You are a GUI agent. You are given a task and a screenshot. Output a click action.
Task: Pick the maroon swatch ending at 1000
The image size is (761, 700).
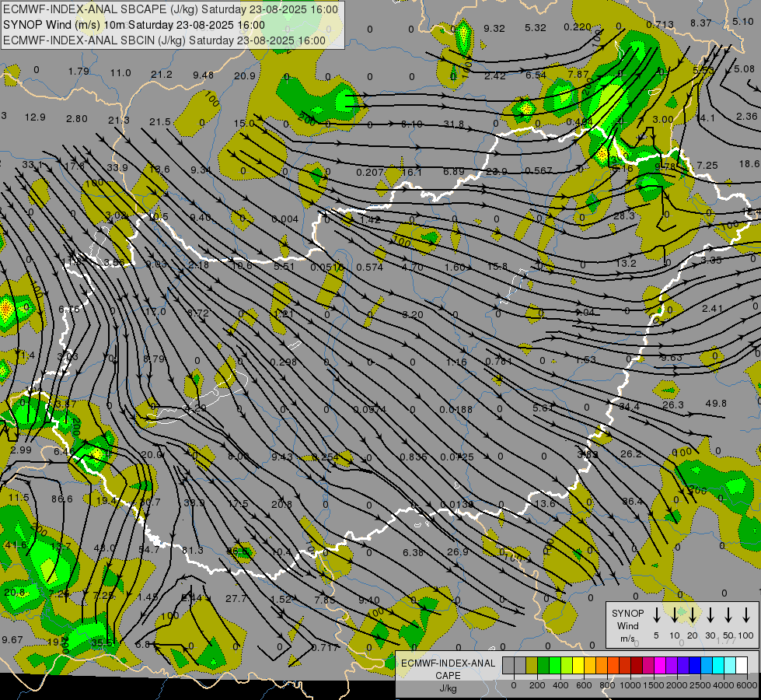coord(637,665)
